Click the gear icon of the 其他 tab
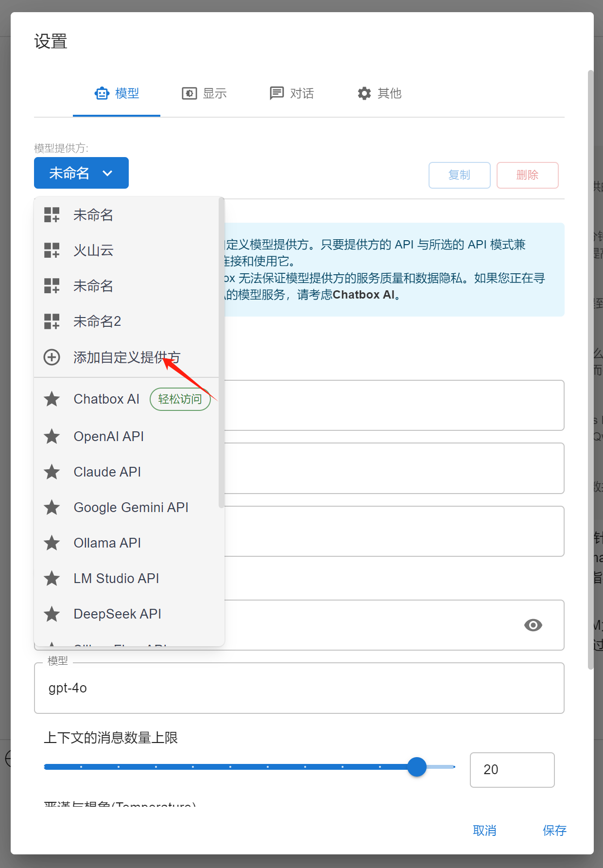This screenshot has width=603, height=868. 364,93
